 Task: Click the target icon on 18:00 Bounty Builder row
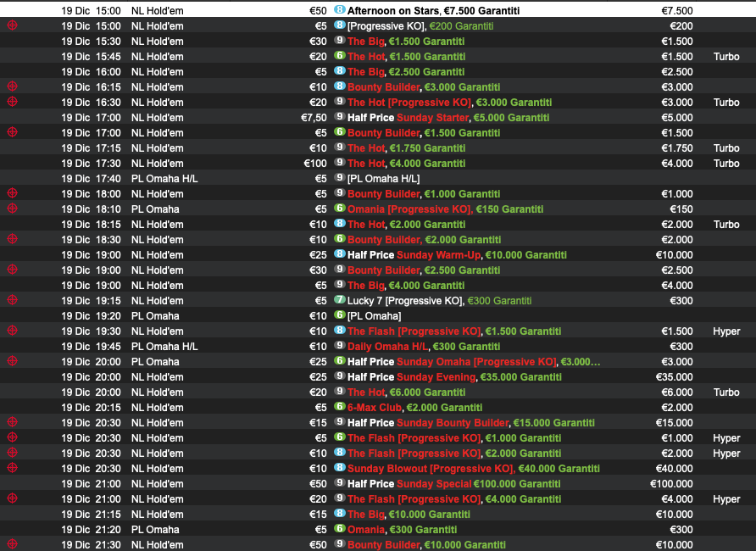[13, 192]
